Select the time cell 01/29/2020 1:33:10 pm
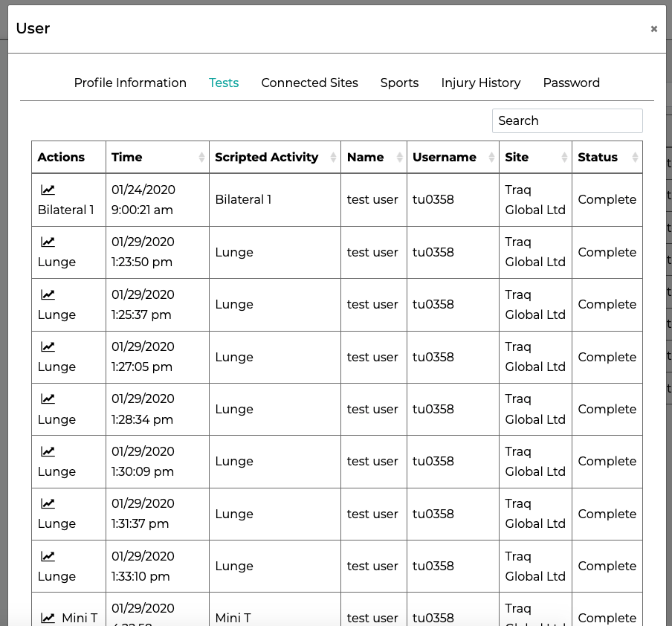 coord(158,566)
